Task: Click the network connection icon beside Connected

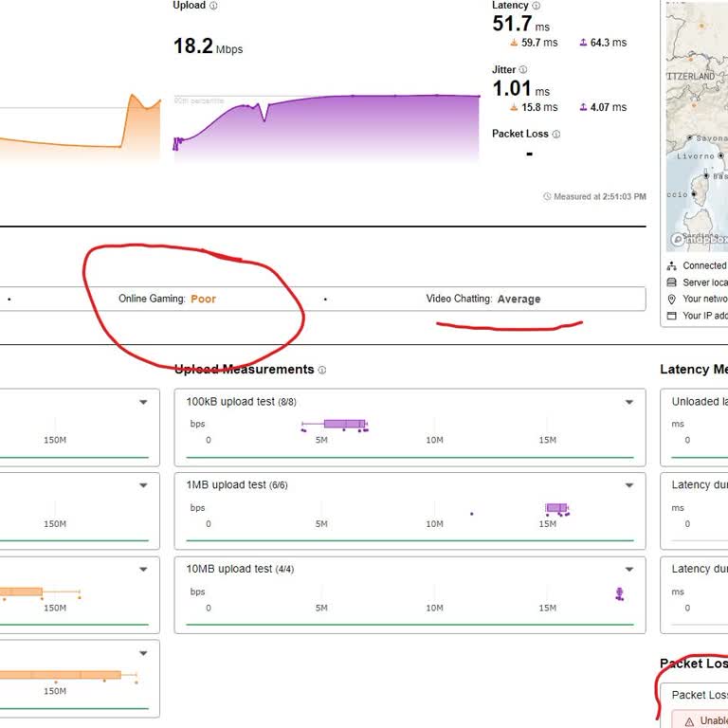Action: tap(671, 266)
